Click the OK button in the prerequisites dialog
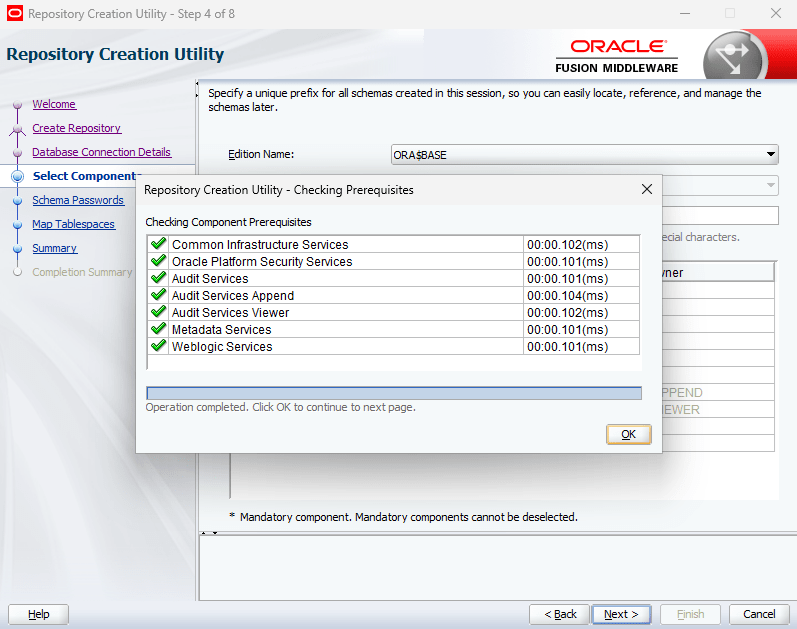797x629 pixels. coord(628,434)
